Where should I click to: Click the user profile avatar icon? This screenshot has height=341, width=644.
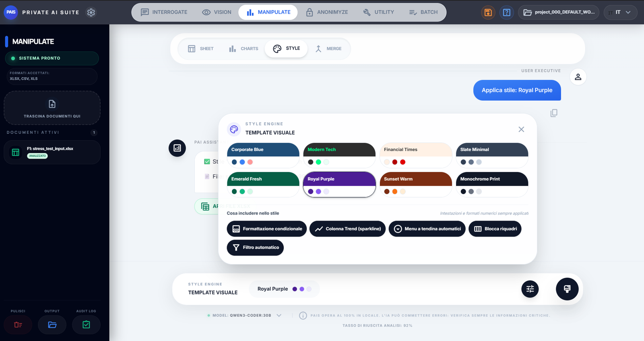click(x=578, y=77)
